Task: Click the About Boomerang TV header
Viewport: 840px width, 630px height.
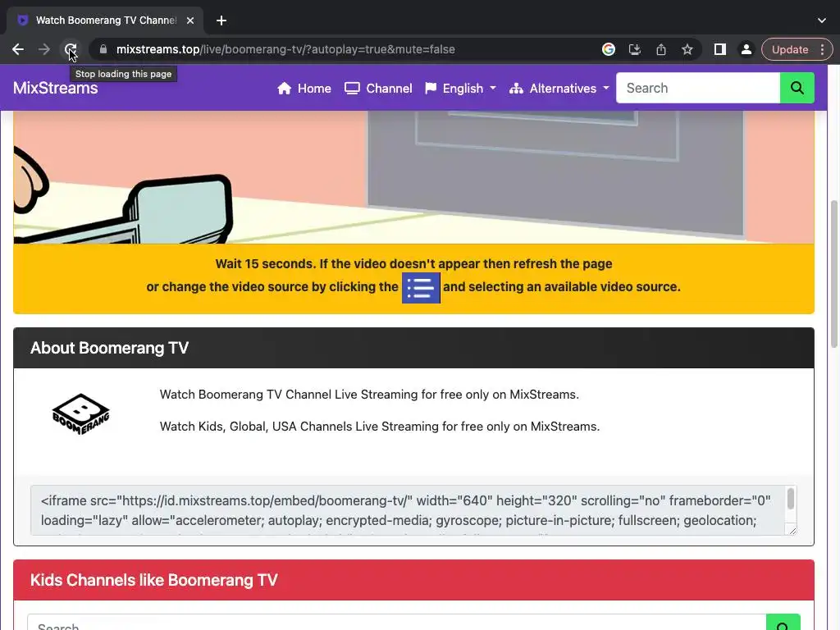Action: point(413,348)
